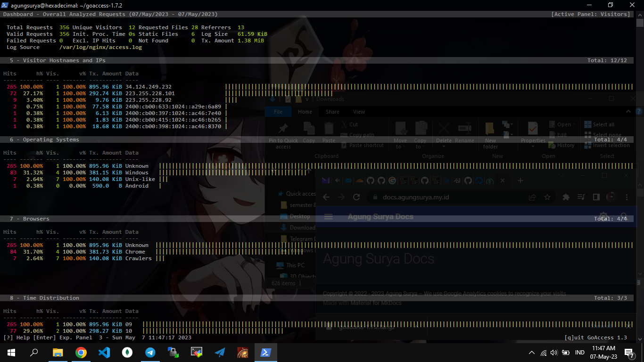
Task: Switch to Telegram in the taskbar
Action: pos(150,353)
